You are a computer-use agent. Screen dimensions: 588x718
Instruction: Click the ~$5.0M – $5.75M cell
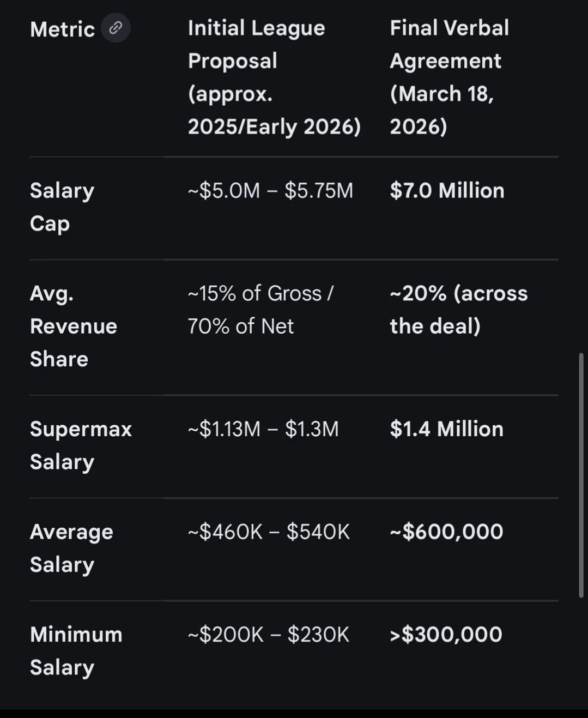270,191
